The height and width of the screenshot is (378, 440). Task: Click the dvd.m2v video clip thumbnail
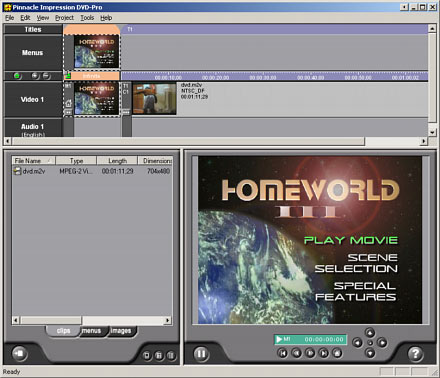pyautogui.click(x=155, y=99)
